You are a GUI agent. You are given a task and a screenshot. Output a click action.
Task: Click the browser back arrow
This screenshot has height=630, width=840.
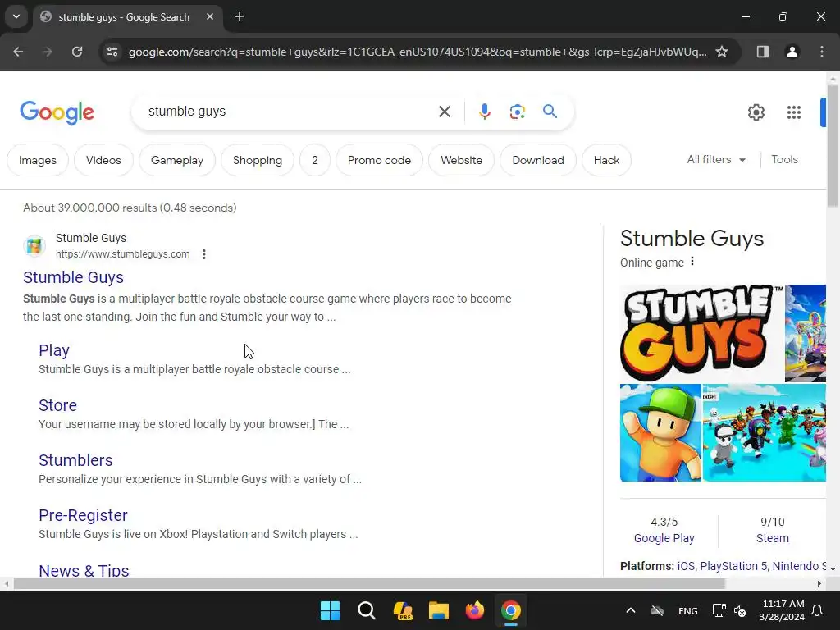click(x=18, y=52)
